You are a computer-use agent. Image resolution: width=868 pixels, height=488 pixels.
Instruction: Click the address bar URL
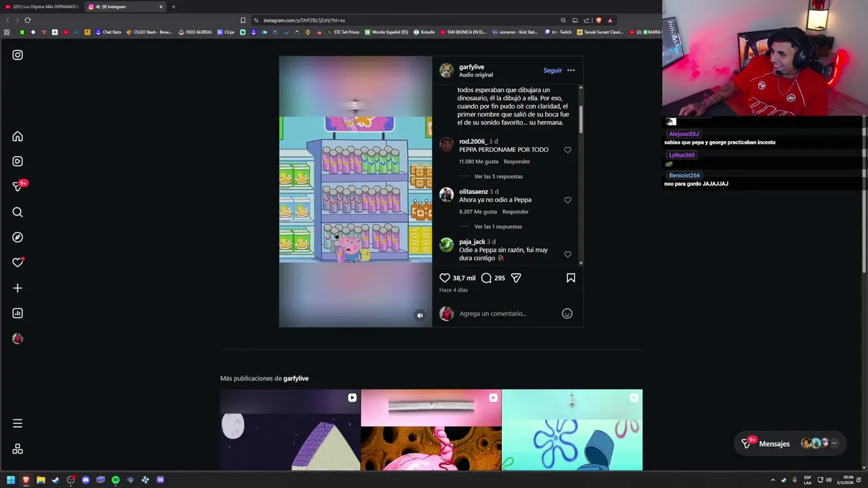point(304,20)
